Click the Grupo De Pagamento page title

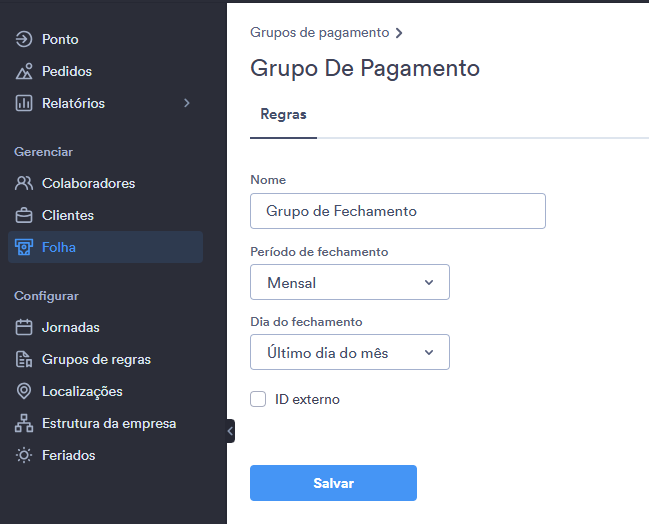[365, 68]
